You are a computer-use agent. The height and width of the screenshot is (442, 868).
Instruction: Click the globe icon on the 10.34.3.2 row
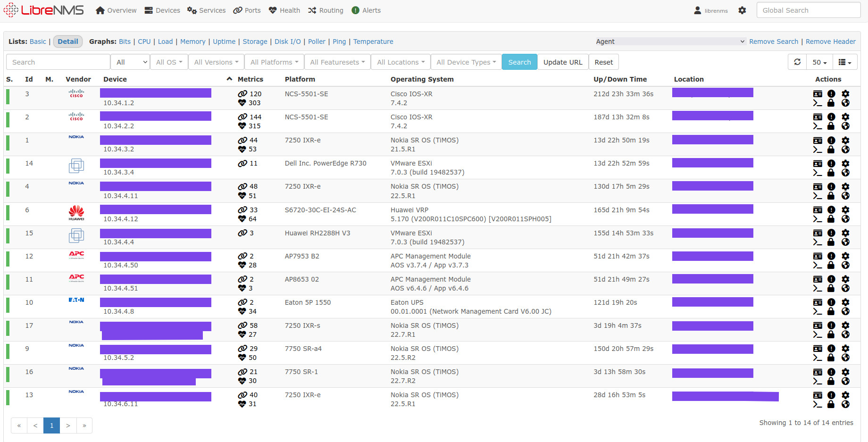click(845, 149)
